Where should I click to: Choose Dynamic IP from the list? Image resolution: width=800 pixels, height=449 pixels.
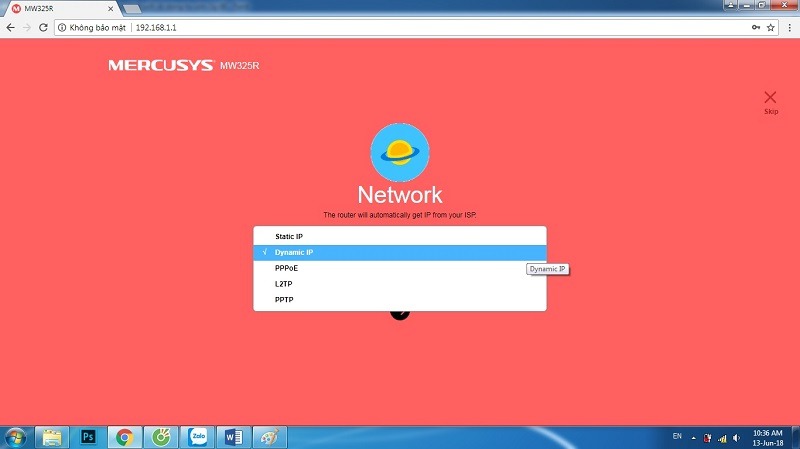(x=399, y=253)
